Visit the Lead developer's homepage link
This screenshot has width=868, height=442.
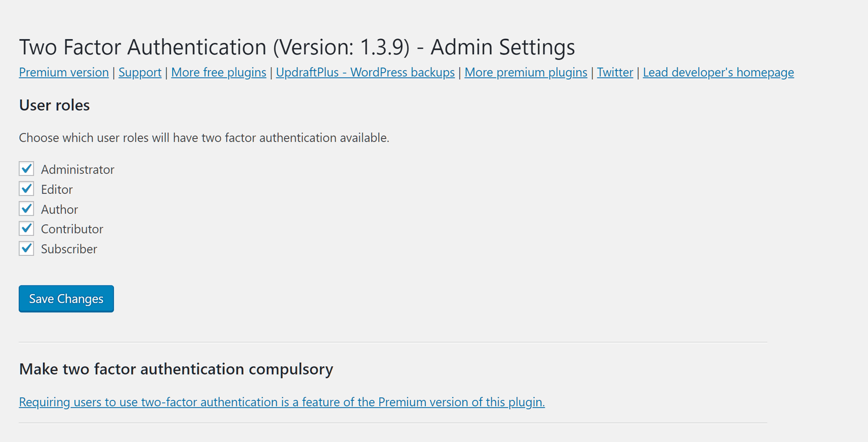[718, 72]
